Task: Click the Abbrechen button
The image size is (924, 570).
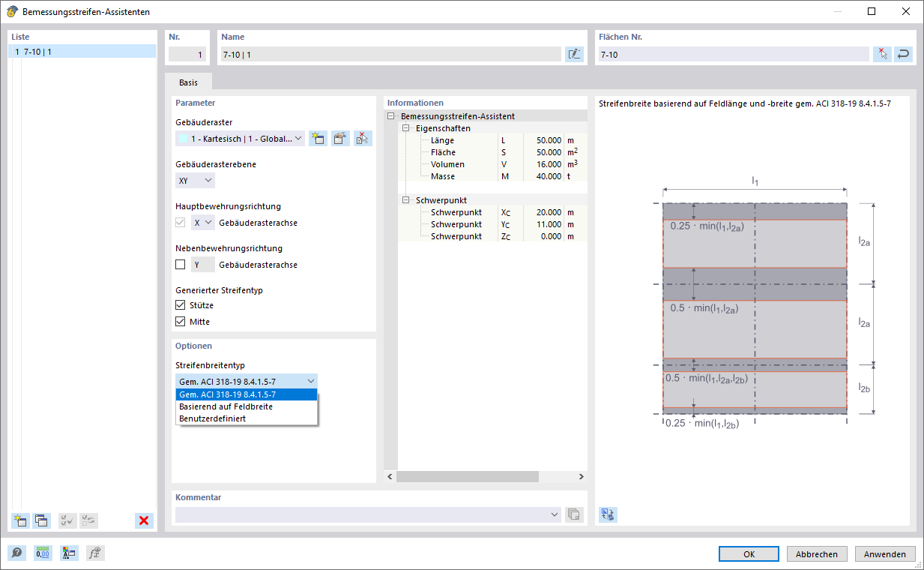Action: [x=817, y=554]
